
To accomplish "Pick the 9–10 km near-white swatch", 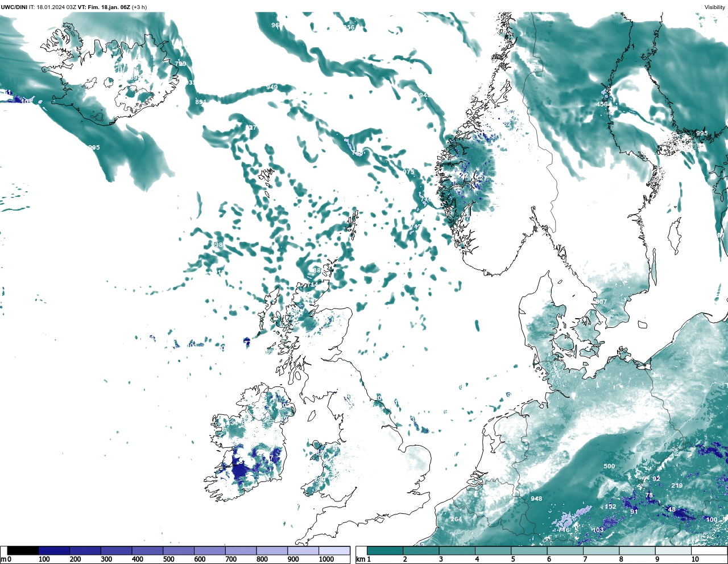I will (673, 550).
